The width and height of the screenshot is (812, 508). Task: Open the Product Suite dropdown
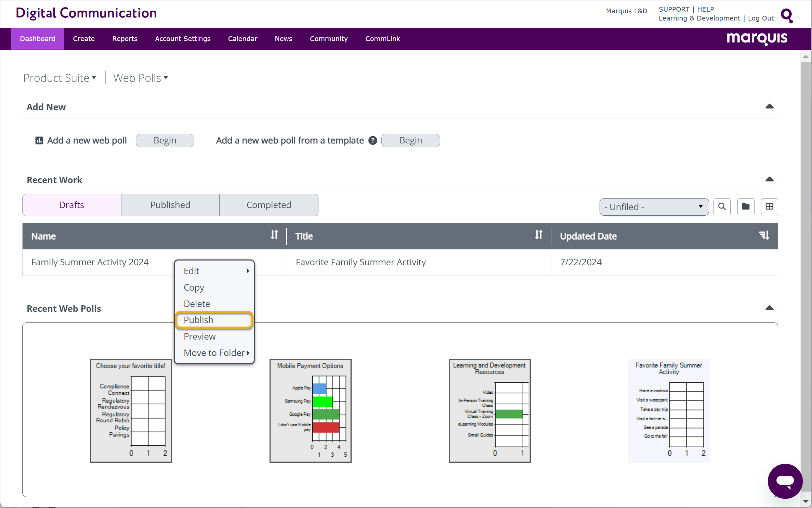point(60,78)
